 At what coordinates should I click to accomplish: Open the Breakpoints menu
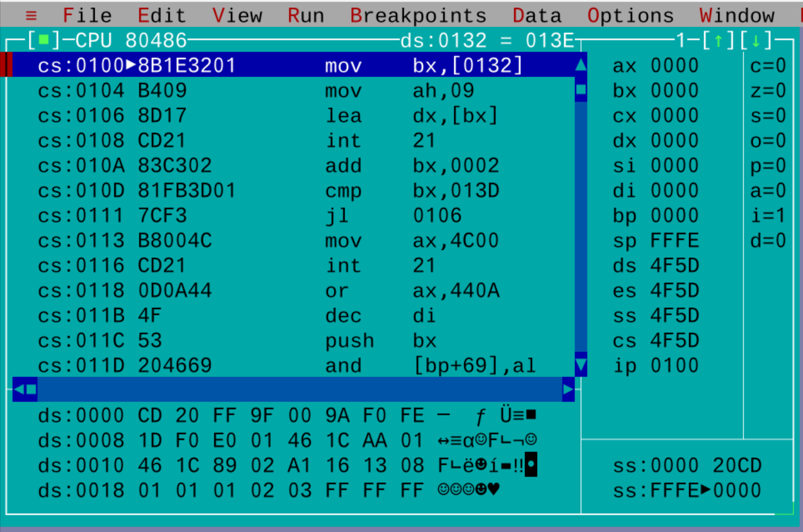tap(418, 16)
